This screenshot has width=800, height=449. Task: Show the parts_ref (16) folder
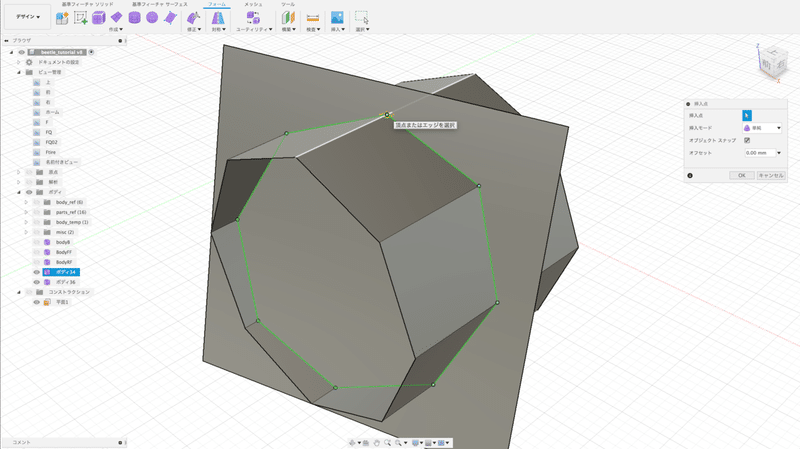tap(37, 212)
